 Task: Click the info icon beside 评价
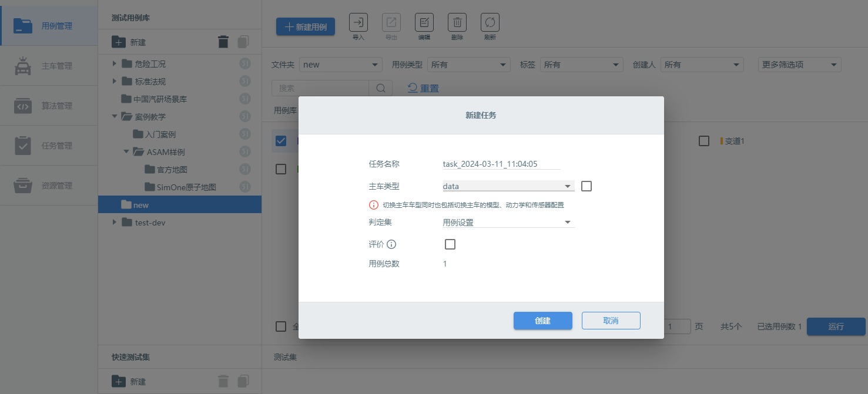pos(391,244)
